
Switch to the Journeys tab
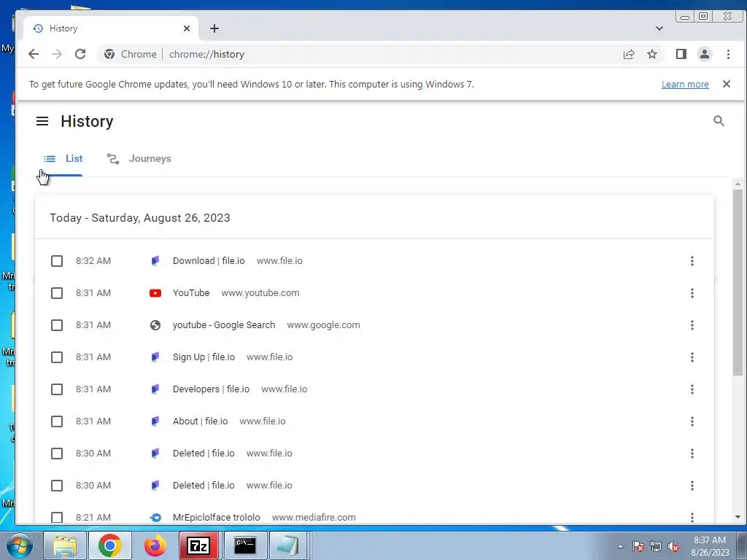139,158
